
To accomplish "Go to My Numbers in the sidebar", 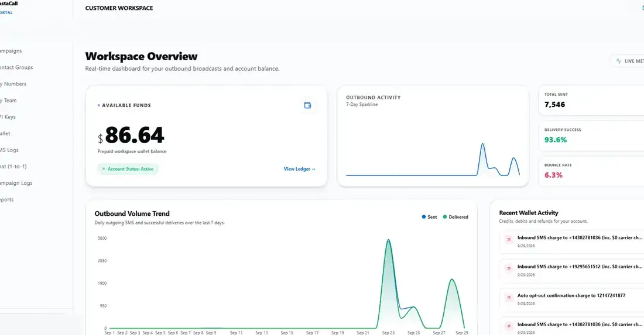I will [13, 84].
